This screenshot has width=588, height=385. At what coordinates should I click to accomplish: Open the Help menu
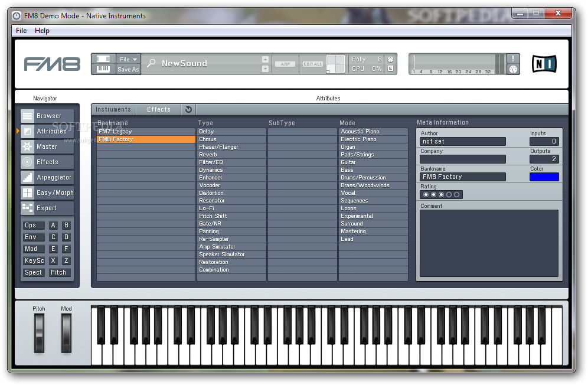click(42, 31)
